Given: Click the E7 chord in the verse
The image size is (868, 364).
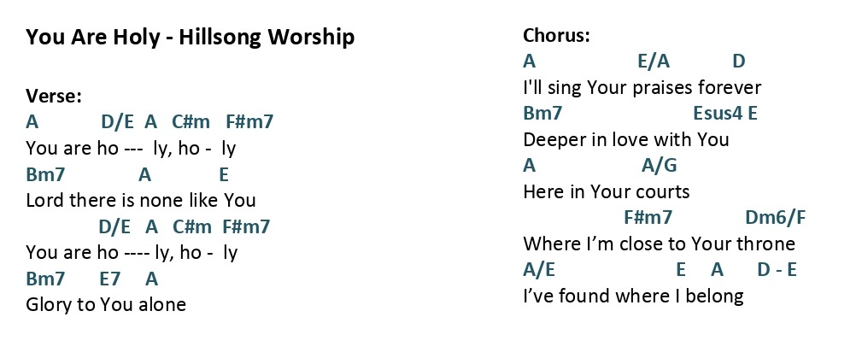Looking at the screenshot, I should point(109,279).
